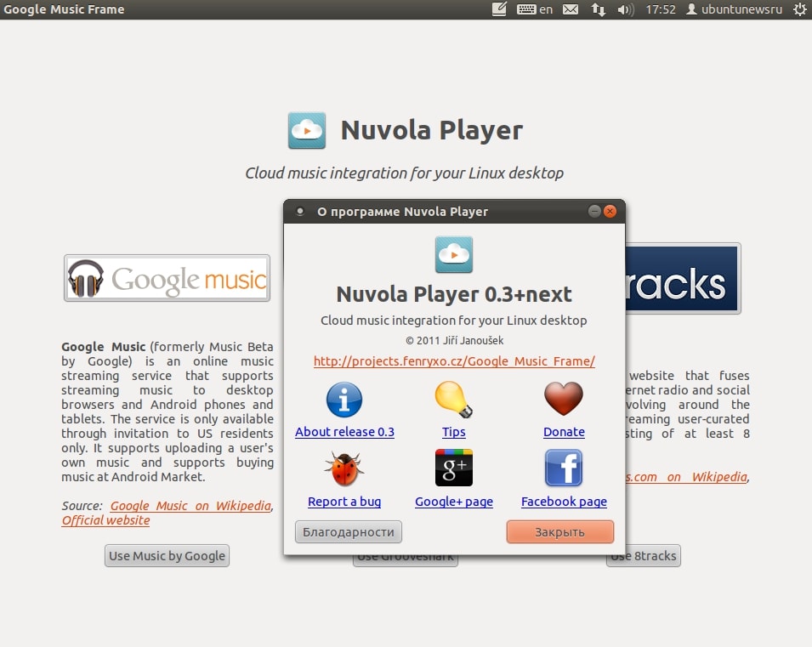
Task: Open the Tips link
Action: pos(454,432)
